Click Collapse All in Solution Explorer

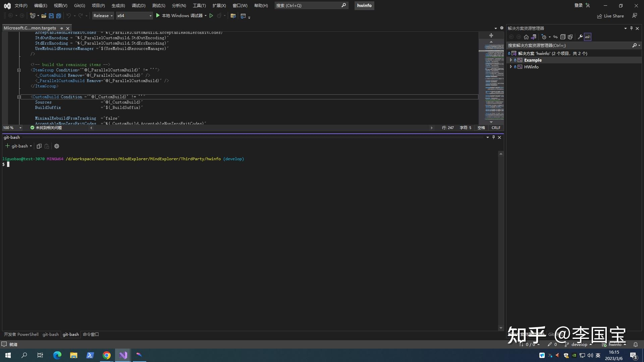[x=563, y=37]
